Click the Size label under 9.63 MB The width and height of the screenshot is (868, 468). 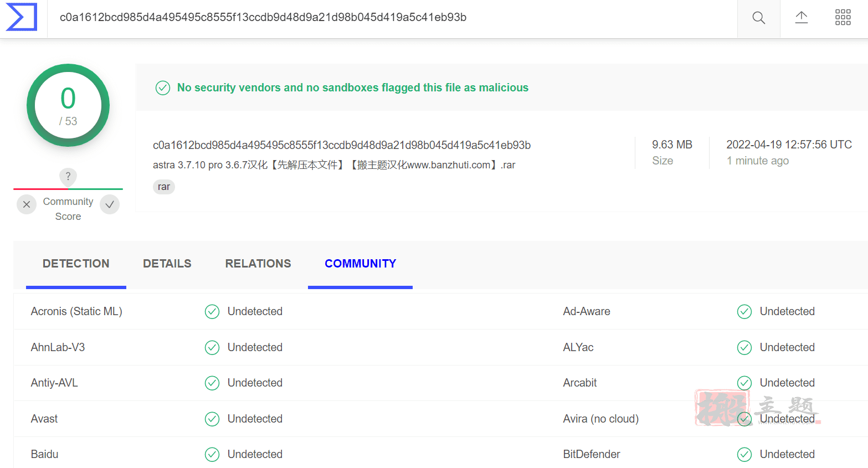point(662,161)
